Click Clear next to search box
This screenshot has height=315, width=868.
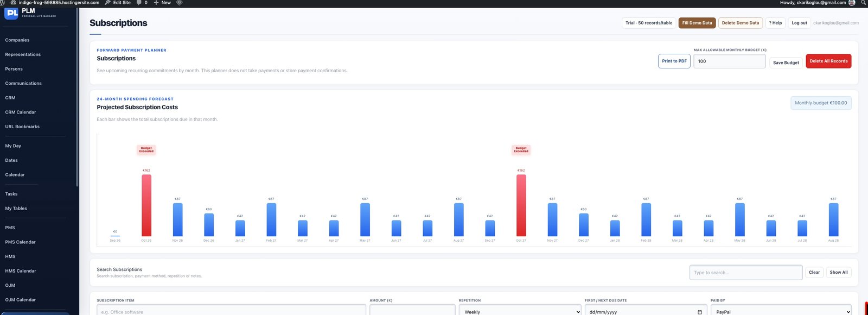pyautogui.click(x=814, y=272)
